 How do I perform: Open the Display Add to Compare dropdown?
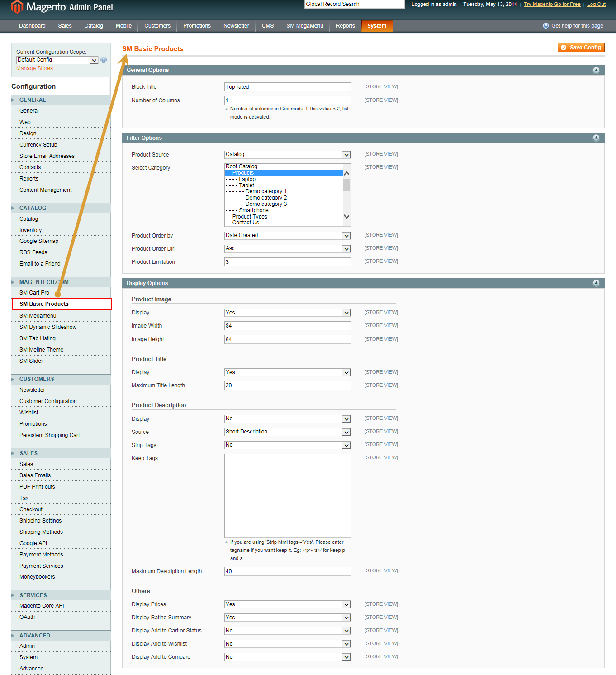pos(287,657)
